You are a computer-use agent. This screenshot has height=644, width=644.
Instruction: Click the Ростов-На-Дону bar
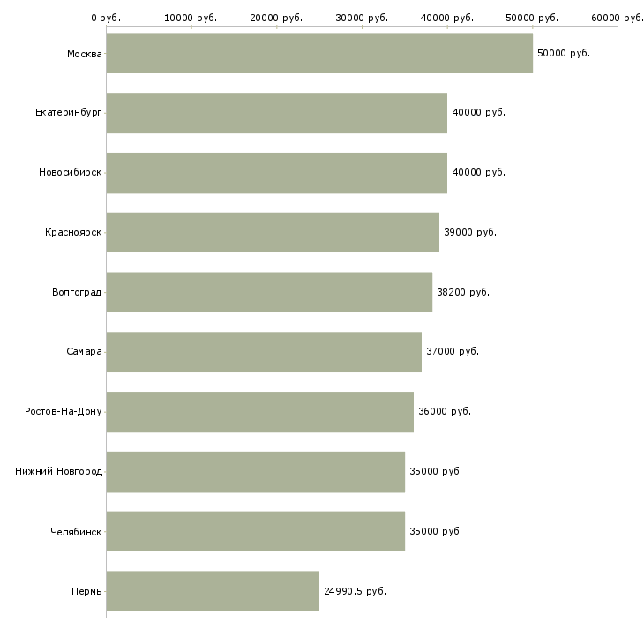[x=260, y=412]
